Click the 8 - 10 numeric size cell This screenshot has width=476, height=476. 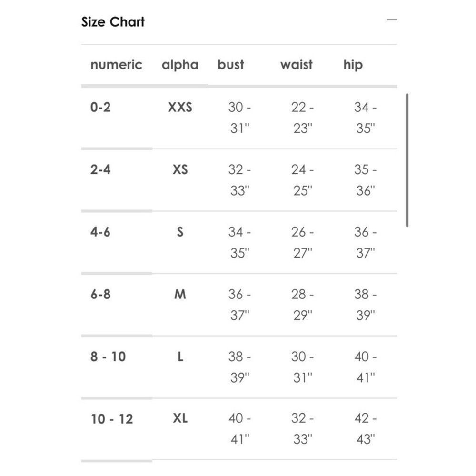pyautogui.click(x=108, y=357)
